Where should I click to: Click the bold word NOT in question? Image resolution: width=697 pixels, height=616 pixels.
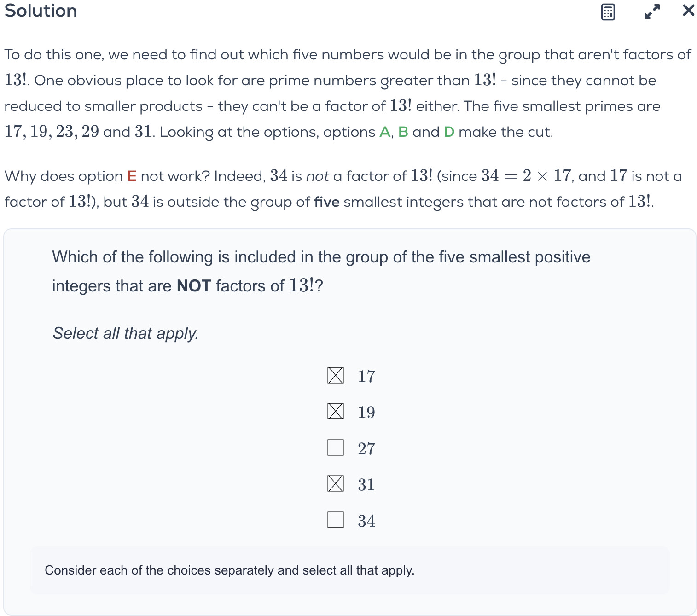194,286
